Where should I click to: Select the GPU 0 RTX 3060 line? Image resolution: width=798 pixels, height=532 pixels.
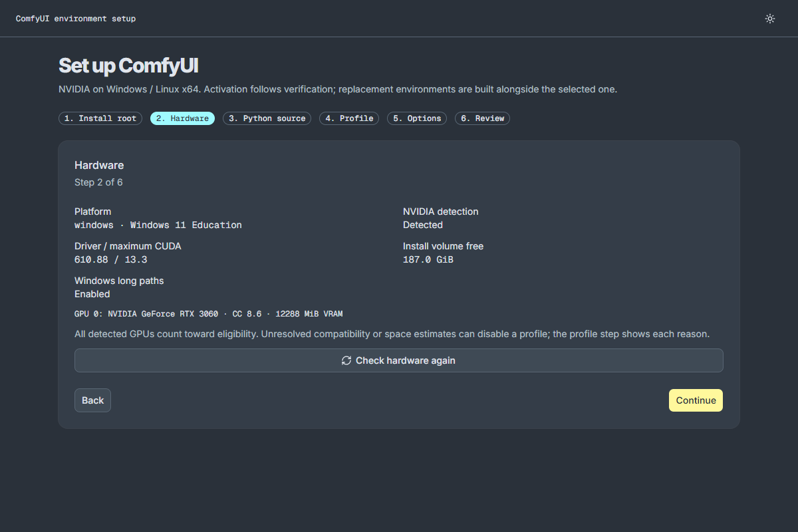pos(209,313)
